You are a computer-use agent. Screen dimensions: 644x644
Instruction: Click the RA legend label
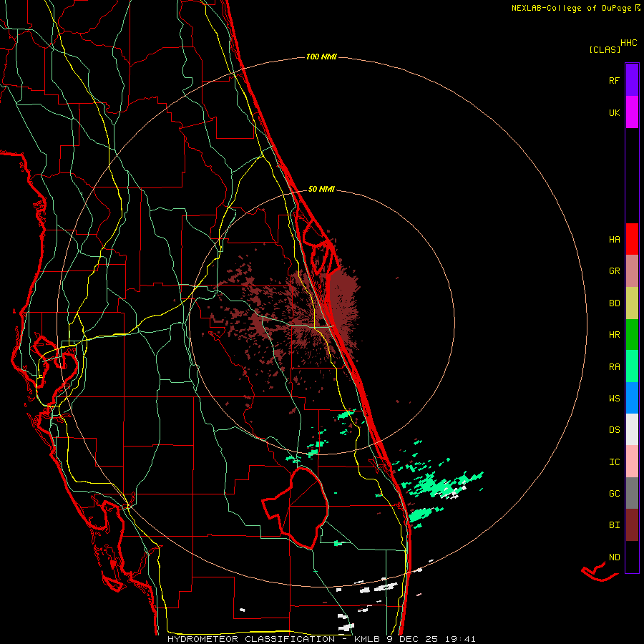point(614,367)
